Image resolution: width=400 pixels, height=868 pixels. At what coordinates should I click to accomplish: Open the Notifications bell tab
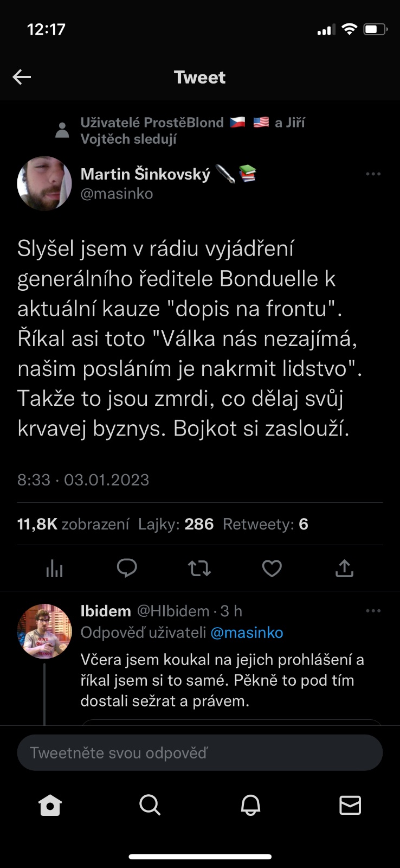(250, 806)
